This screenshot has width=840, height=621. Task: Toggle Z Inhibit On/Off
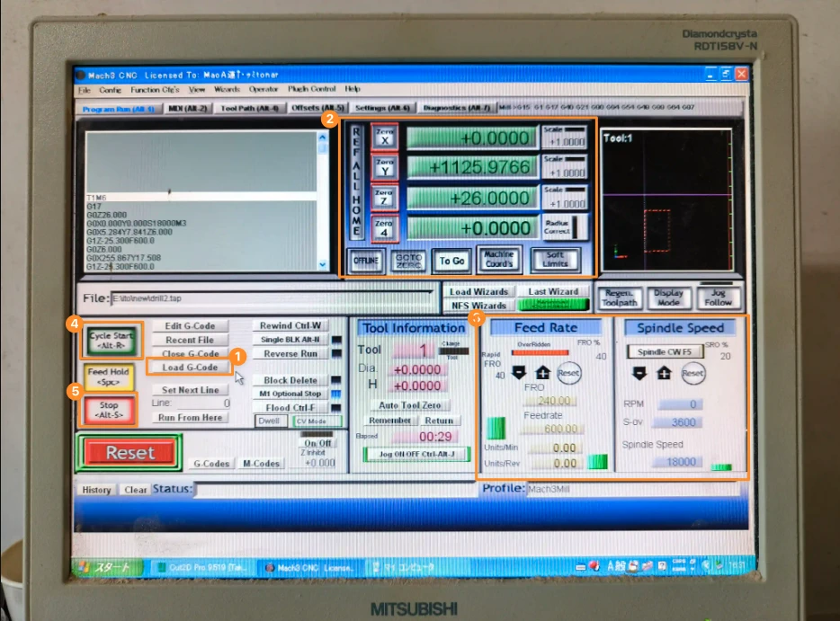click(x=317, y=443)
